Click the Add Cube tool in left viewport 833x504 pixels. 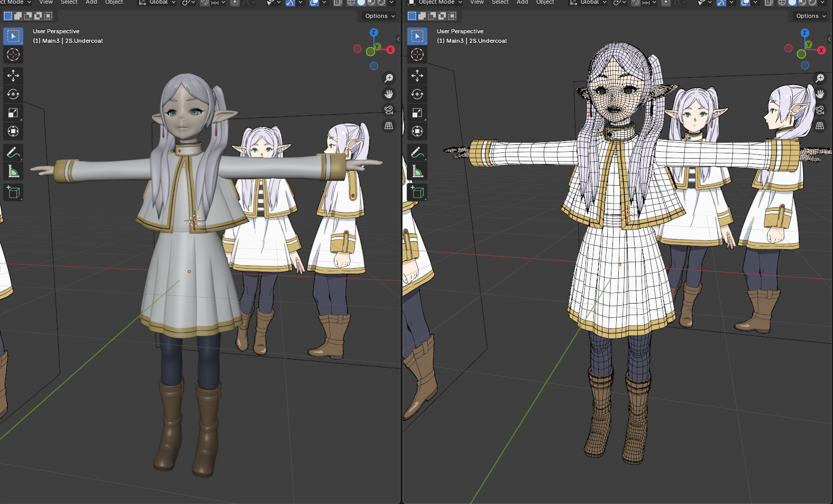[x=13, y=192]
